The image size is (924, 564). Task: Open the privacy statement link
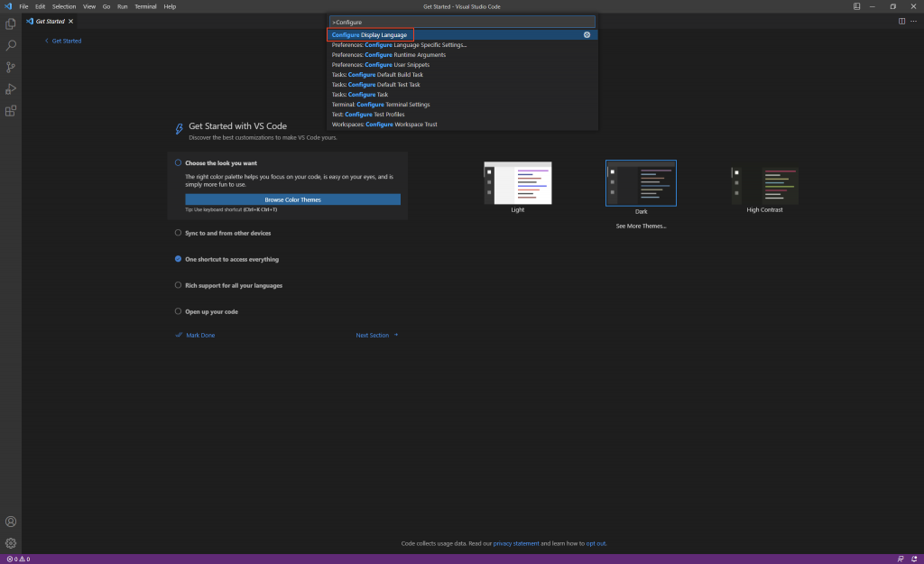click(515, 544)
